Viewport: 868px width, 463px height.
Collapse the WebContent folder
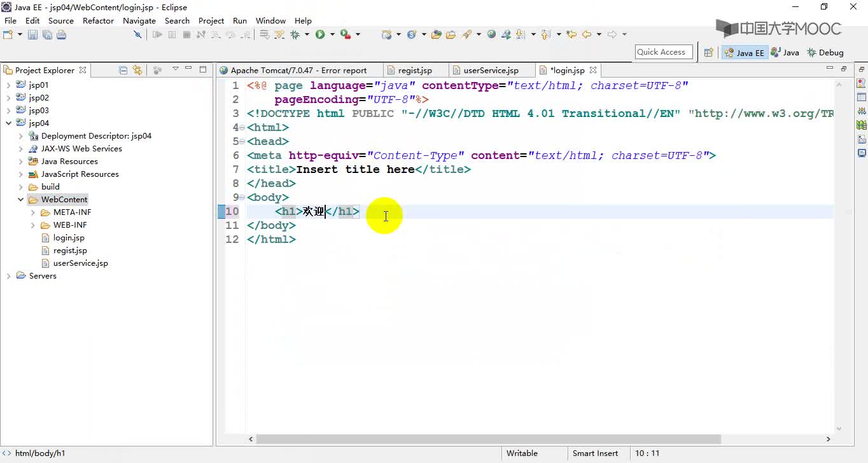click(20, 199)
